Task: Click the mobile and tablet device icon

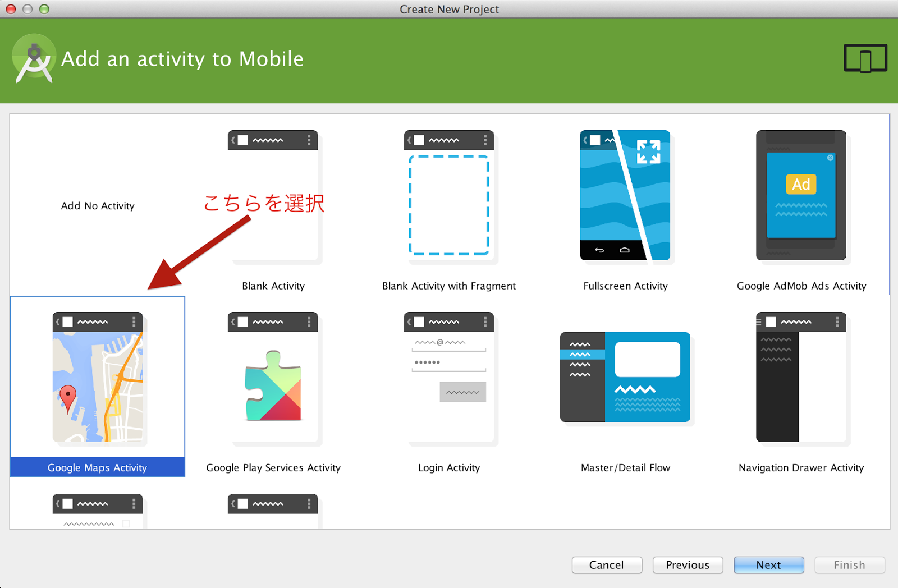Action: point(865,58)
